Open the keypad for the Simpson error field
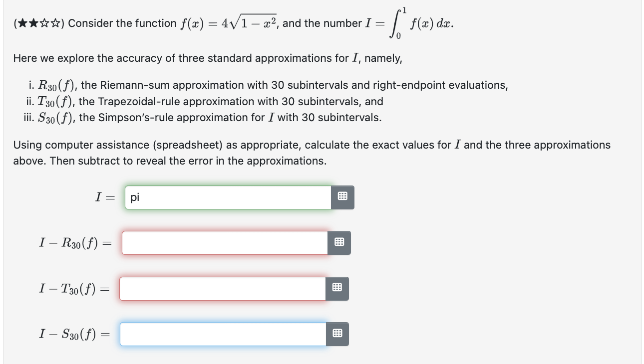644x364 pixels. (x=337, y=334)
